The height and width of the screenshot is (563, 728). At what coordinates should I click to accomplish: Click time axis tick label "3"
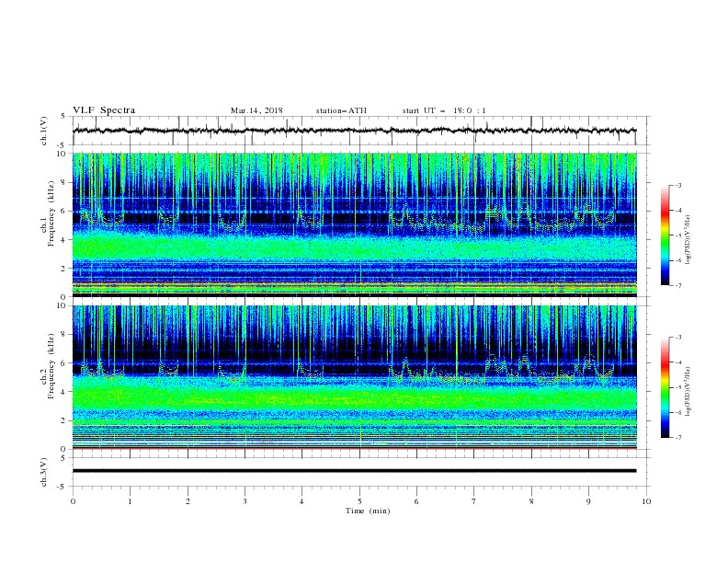coord(245,501)
